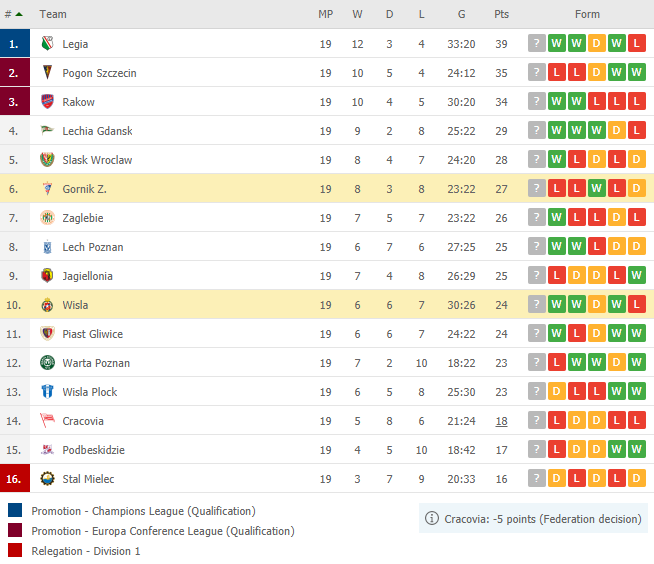The width and height of the screenshot is (654, 564).
Task: Click the info icon beside Cracovia note
Action: (x=432, y=519)
